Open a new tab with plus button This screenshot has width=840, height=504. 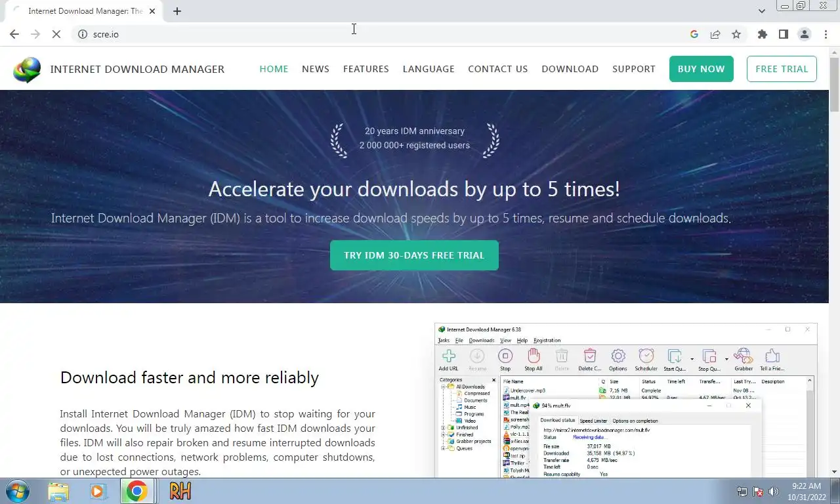pyautogui.click(x=177, y=11)
